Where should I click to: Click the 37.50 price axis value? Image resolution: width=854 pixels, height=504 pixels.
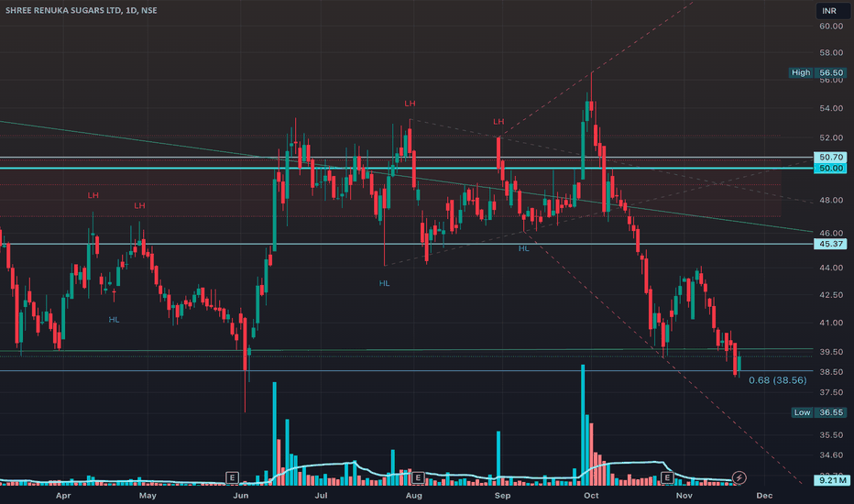pos(831,392)
